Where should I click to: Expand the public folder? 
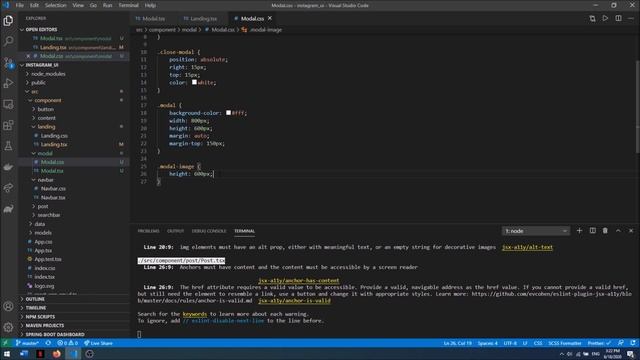[38, 82]
